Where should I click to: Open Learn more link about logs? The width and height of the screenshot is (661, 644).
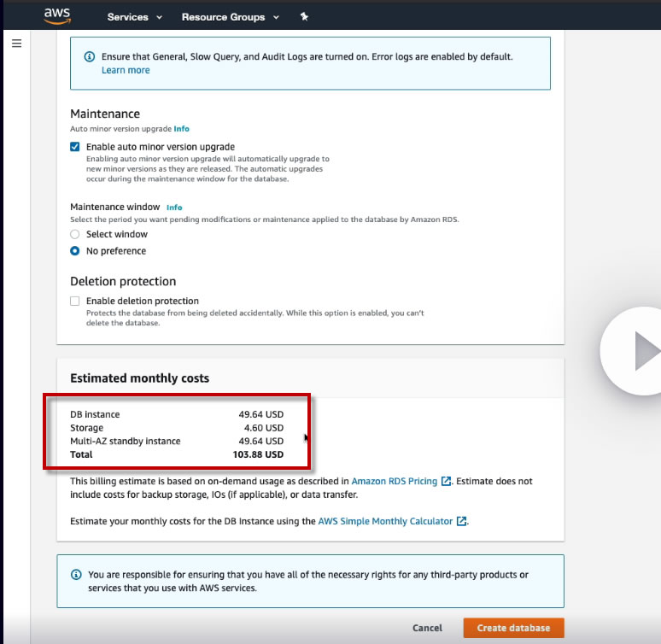(126, 70)
